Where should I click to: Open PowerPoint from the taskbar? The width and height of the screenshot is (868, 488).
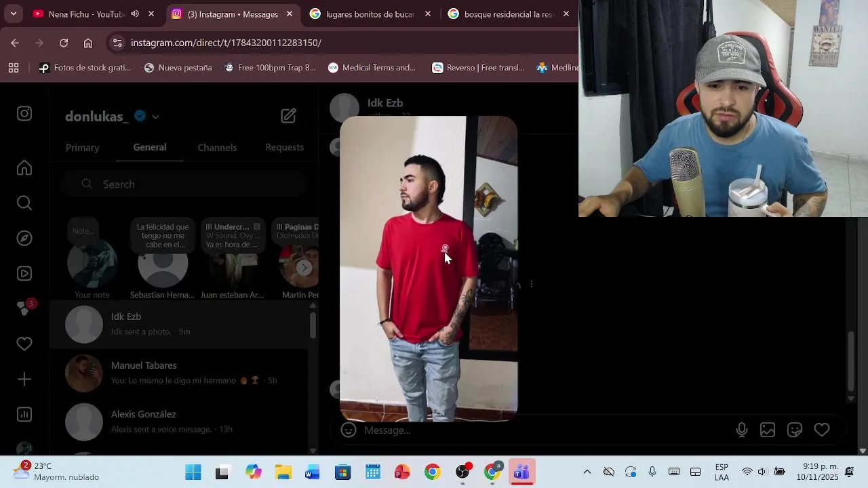pyautogui.click(x=402, y=472)
